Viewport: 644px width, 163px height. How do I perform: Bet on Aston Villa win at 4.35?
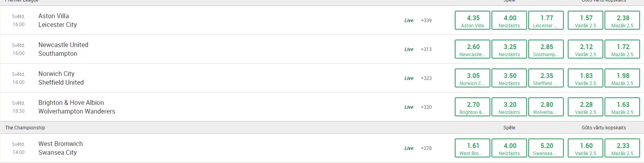click(473, 20)
